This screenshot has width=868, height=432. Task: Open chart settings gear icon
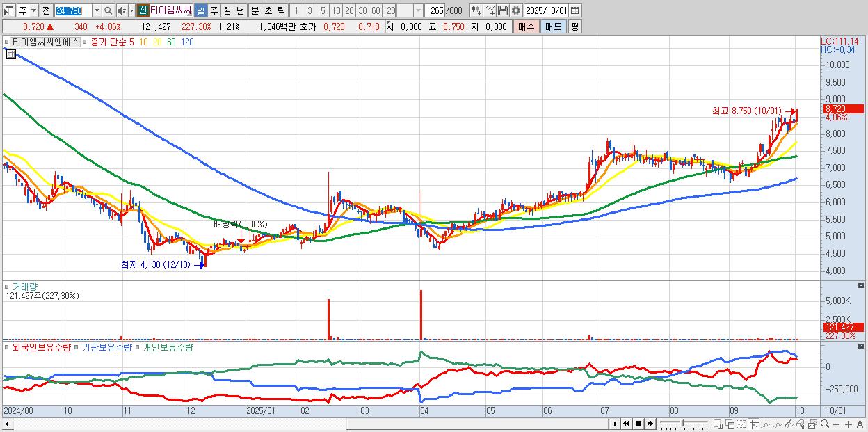515,10
